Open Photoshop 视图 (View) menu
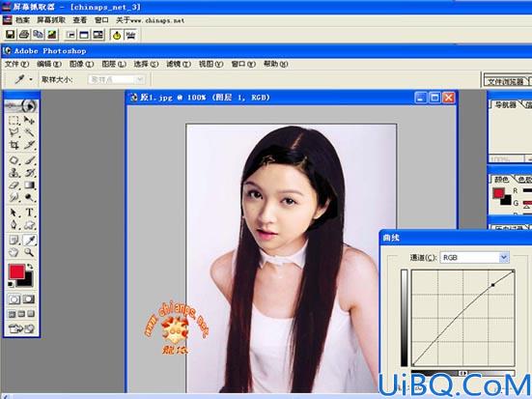532x399 pixels. [211, 64]
